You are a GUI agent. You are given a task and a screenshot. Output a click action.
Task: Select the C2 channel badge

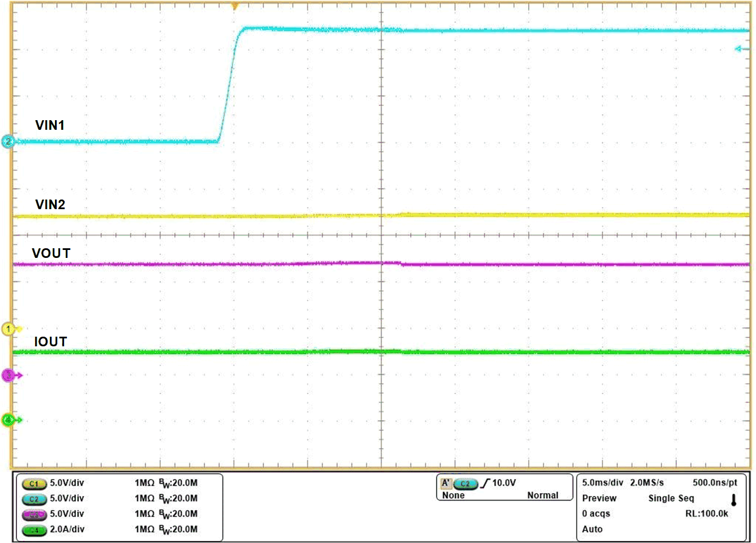pos(34,499)
